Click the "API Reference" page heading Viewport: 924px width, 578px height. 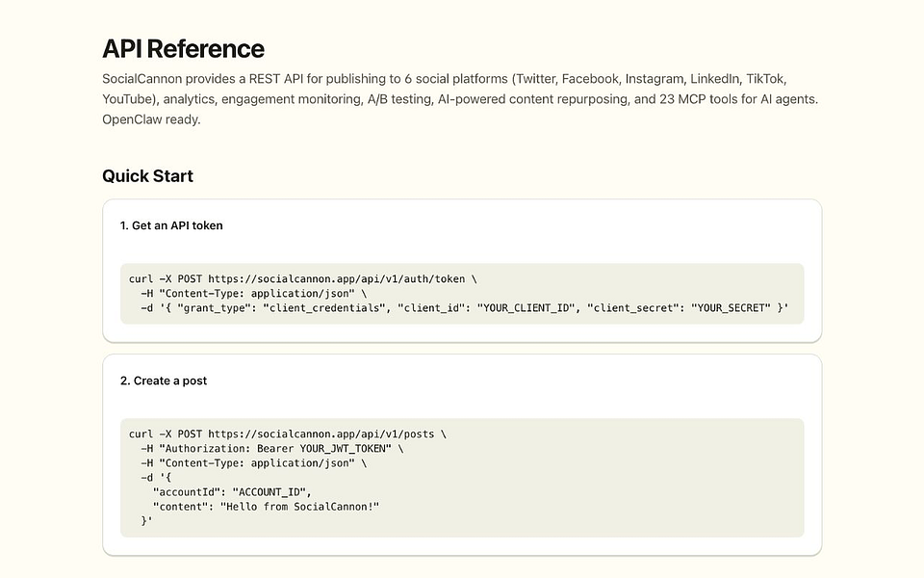coord(183,49)
